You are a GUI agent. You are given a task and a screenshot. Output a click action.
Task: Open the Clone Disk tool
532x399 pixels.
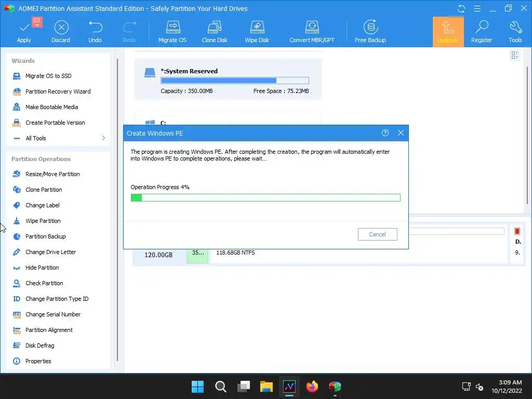(215, 32)
